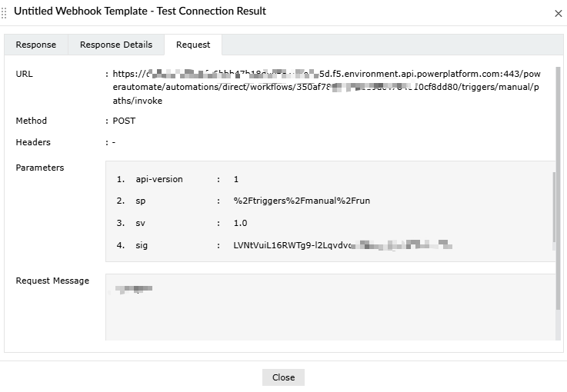This screenshot has height=392, width=567.
Task: Click the POST method value
Action: (123, 121)
